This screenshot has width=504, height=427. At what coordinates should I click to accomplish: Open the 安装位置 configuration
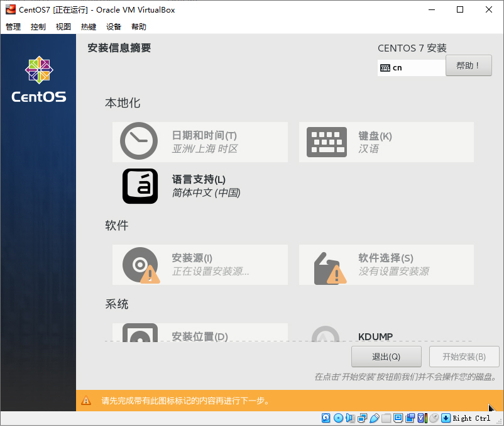tap(199, 336)
